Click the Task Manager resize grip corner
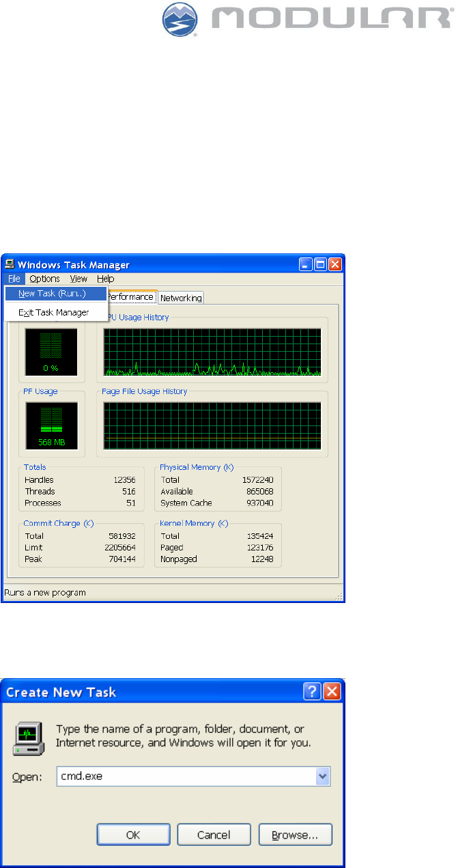This screenshot has height=868, width=456. point(337,596)
